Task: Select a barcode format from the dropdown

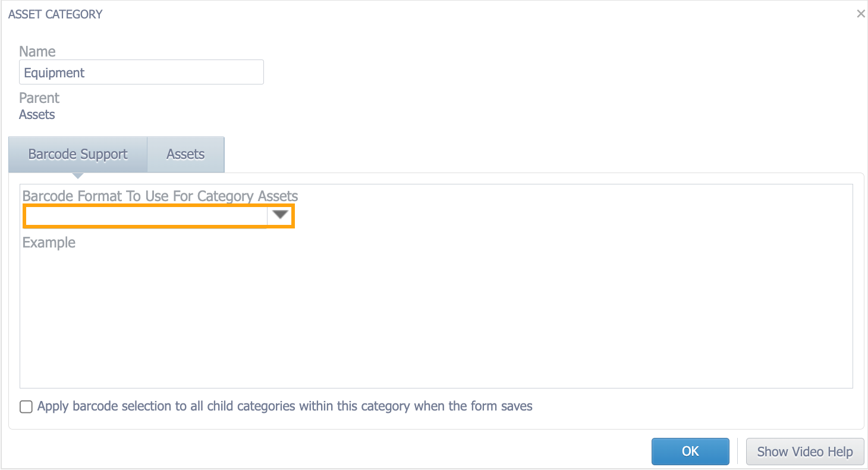Action: click(279, 215)
